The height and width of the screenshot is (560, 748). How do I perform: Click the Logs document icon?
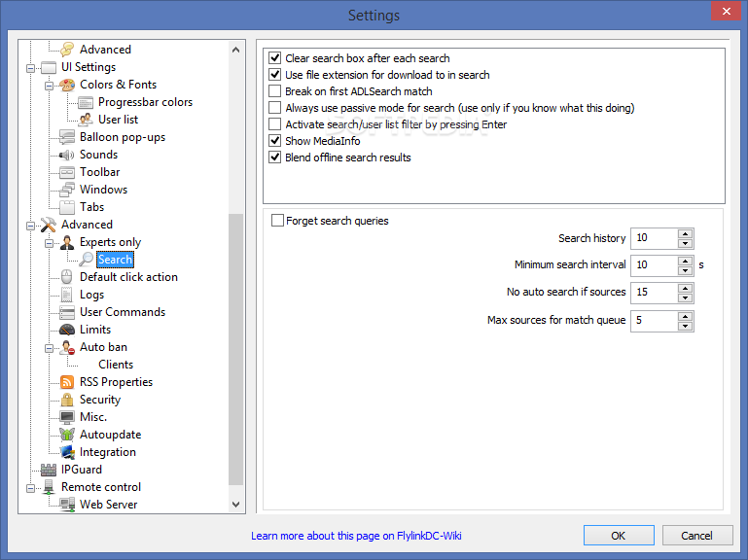[x=67, y=295]
